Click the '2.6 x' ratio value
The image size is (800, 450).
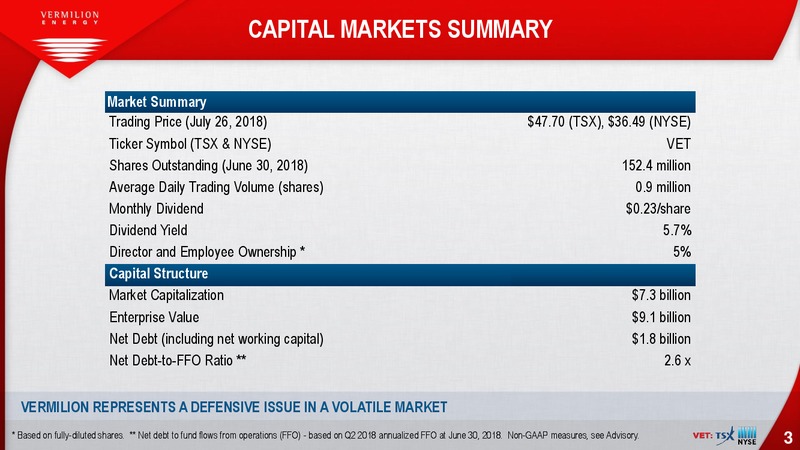click(677, 361)
